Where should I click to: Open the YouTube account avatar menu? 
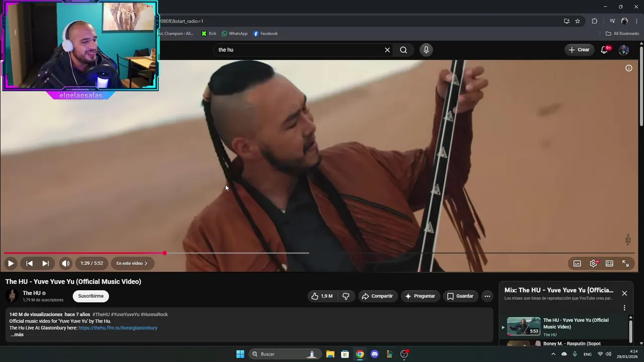click(x=623, y=50)
